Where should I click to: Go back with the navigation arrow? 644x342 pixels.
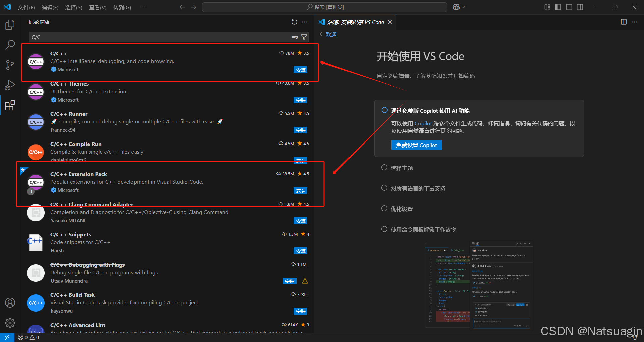click(x=182, y=7)
